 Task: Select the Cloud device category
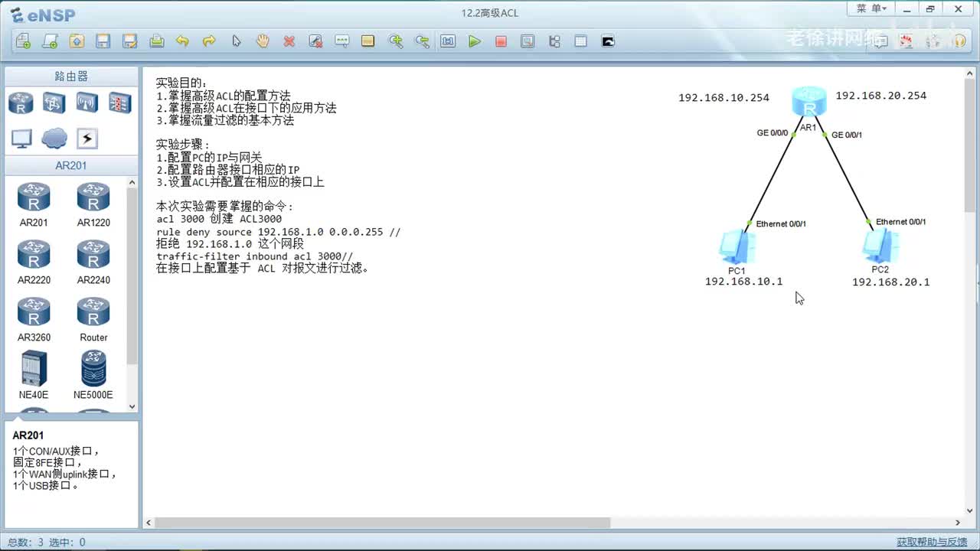54,139
